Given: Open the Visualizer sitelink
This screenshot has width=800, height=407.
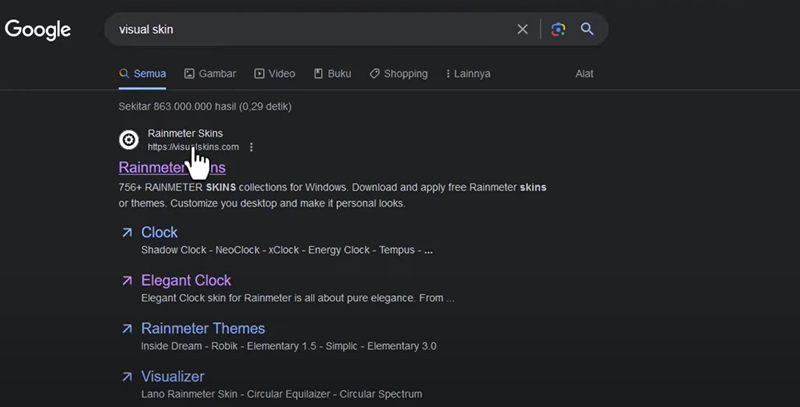Looking at the screenshot, I should [x=172, y=376].
